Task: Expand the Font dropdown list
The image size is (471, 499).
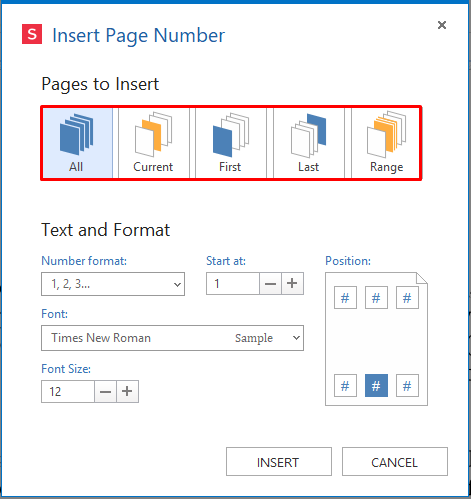Action: (172, 338)
